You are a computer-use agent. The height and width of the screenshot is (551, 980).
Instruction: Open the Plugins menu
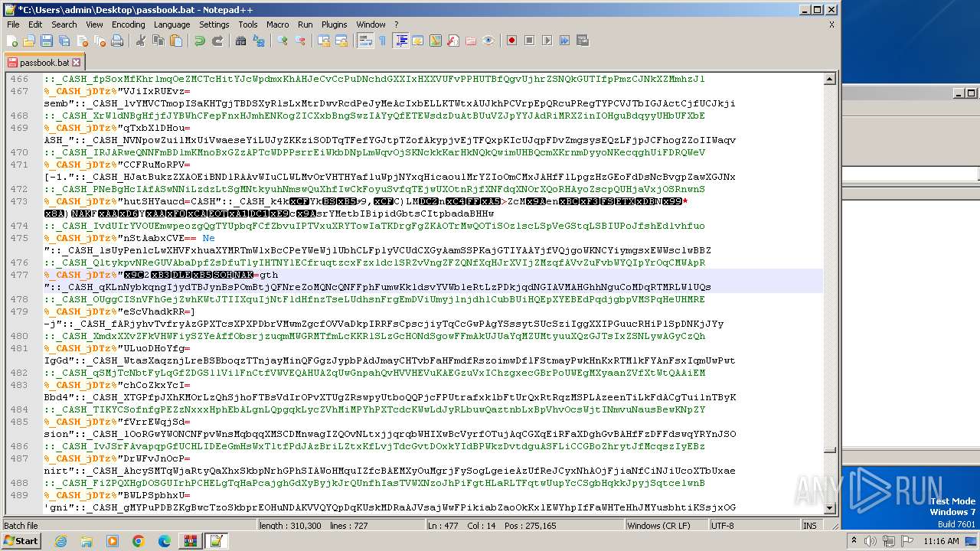click(x=335, y=24)
